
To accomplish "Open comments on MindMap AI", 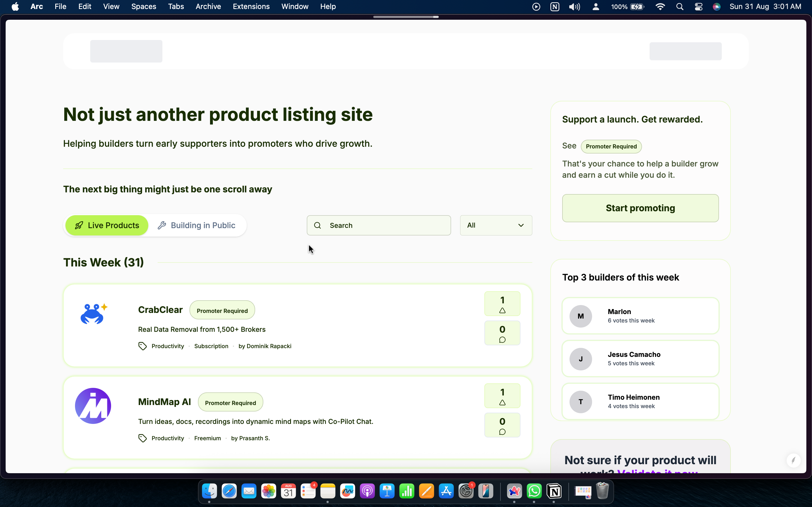I will pyautogui.click(x=502, y=425).
